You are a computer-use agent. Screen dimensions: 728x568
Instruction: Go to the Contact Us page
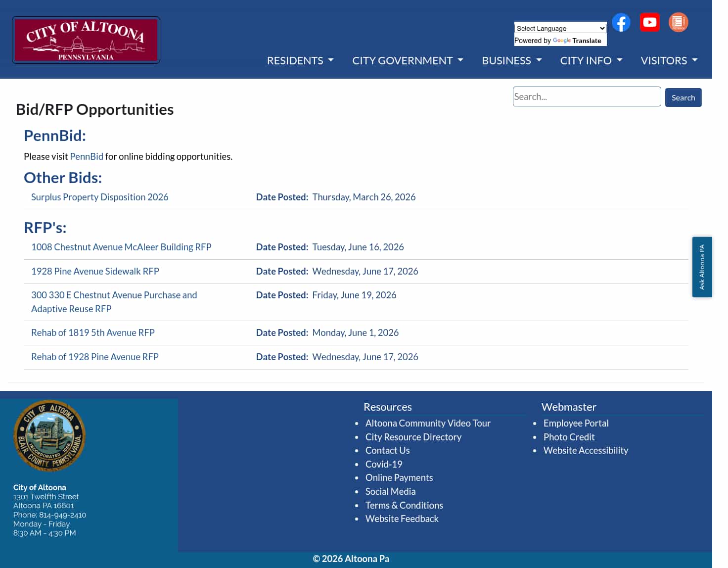point(388,450)
